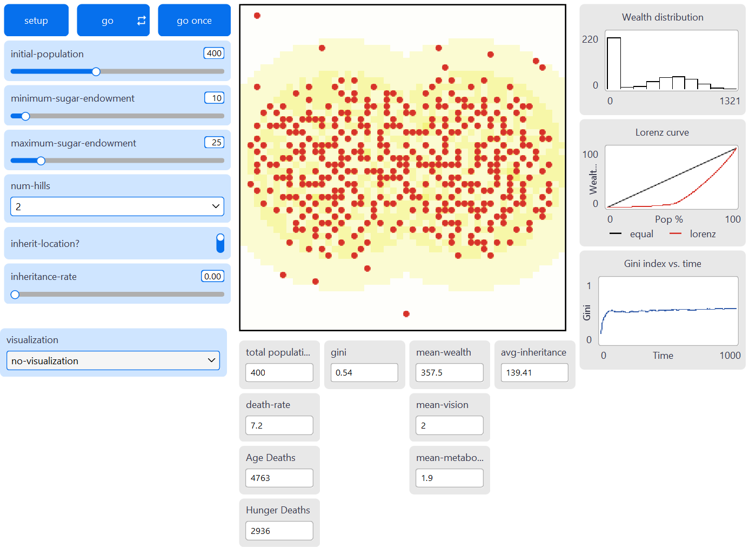The height and width of the screenshot is (555, 756).
Task: Select the death-rate value 7.2
Action: point(279,425)
